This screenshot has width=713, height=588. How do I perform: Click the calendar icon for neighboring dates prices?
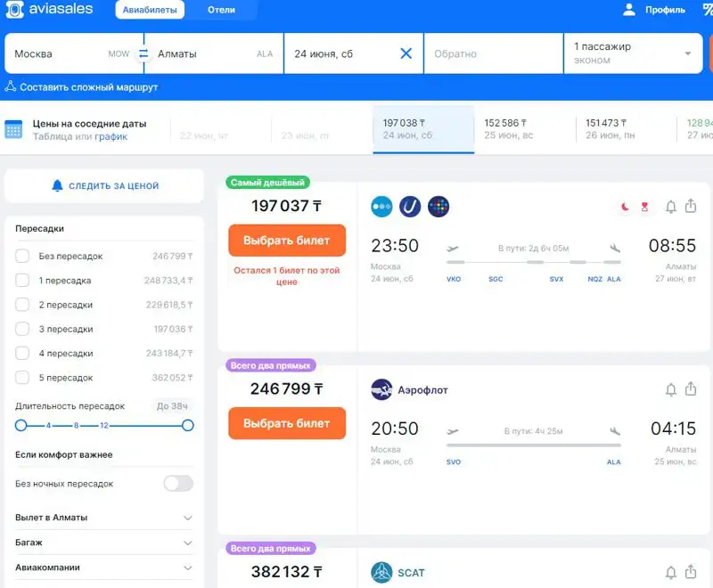coord(13,130)
